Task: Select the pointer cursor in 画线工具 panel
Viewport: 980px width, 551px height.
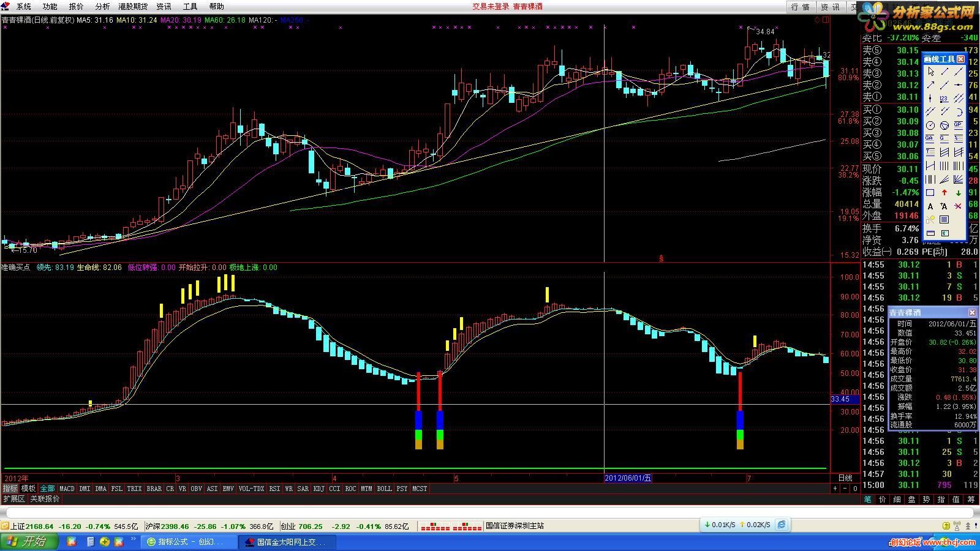Action: click(931, 72)
